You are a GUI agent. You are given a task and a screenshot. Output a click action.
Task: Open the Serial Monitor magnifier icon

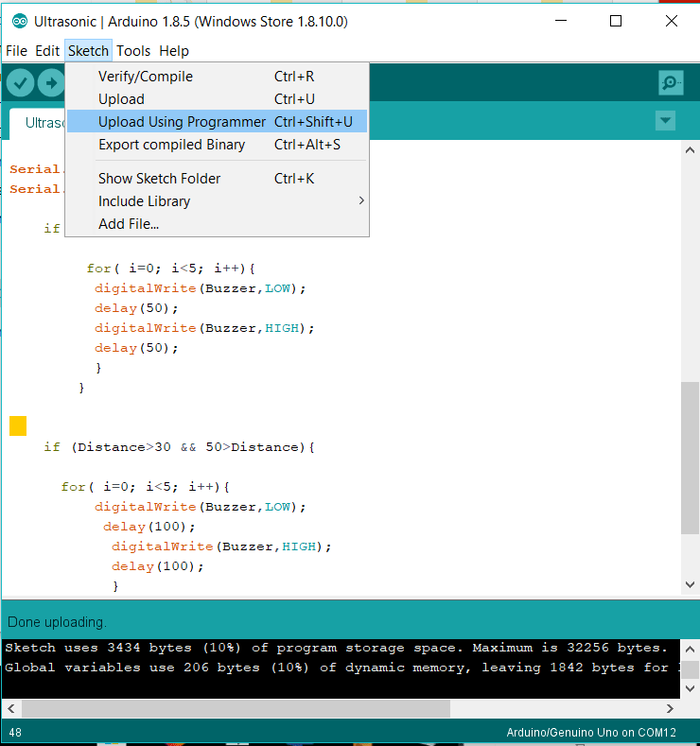[671, 83]
